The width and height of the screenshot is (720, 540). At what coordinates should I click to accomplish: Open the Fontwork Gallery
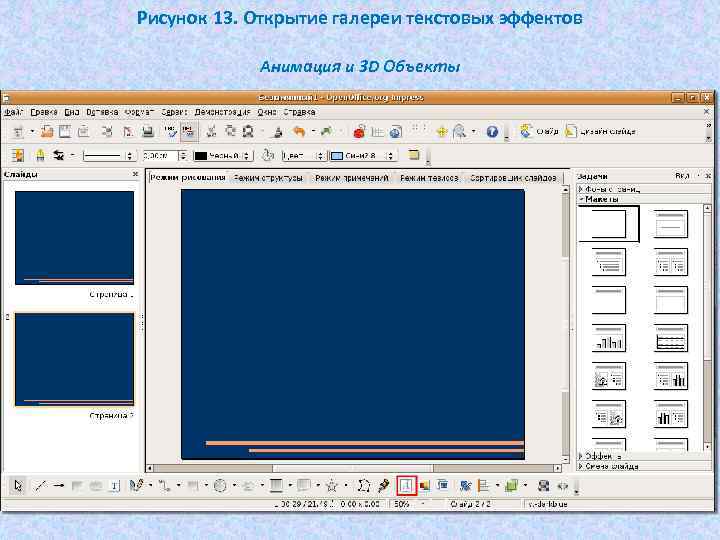tap(406, 485)
